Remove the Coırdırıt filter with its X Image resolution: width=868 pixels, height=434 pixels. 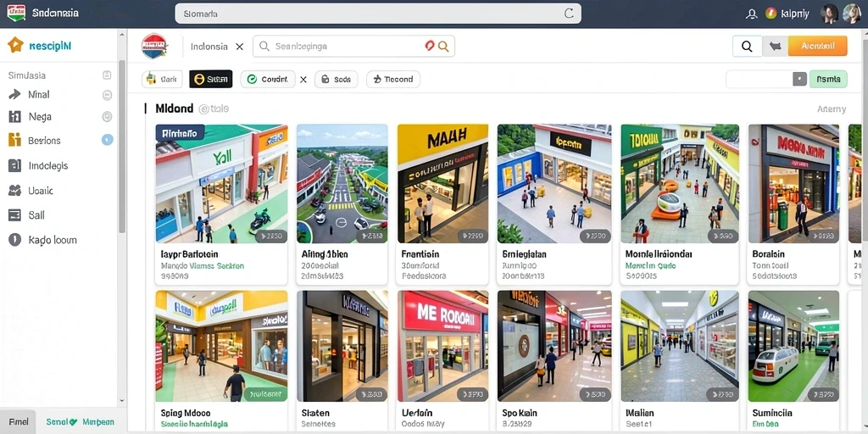tap(303, 80)
